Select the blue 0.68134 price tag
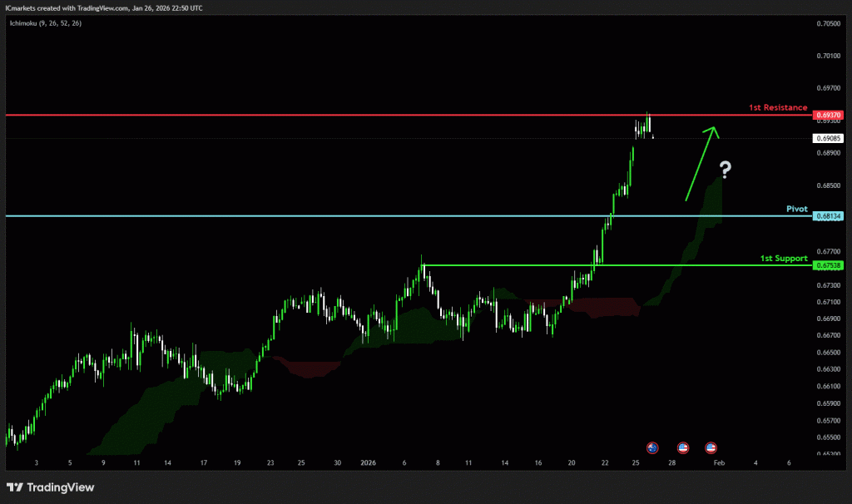This screenshot has width=852, height=504. coord(829,216)
